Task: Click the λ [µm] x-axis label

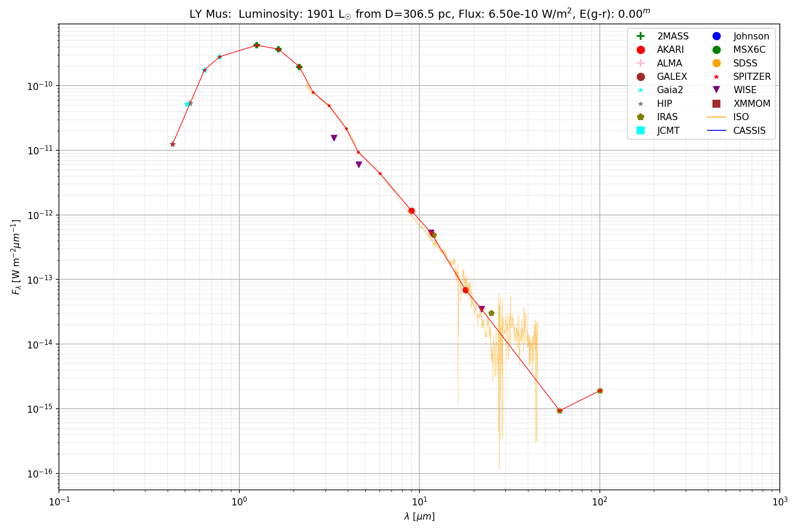Action: point(419,516)
